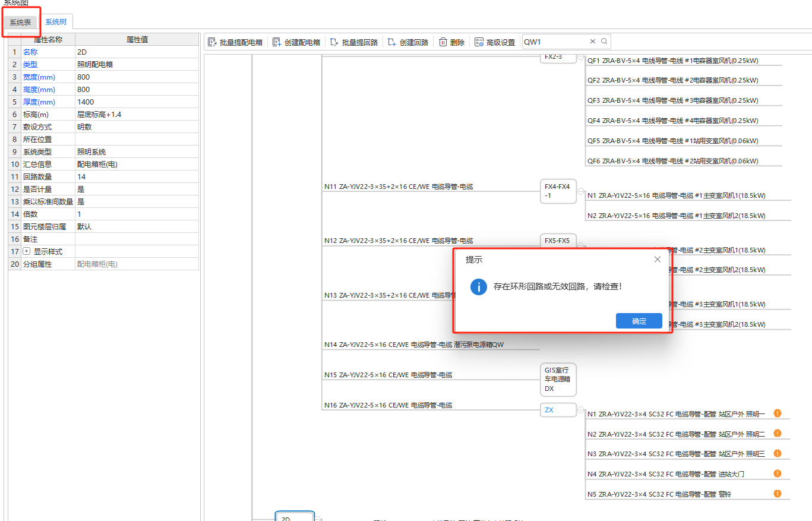Click the 汇总信息 value 配电箱柜(电)
This screenshot has height=521, width=812.
(x=137, y=164)
